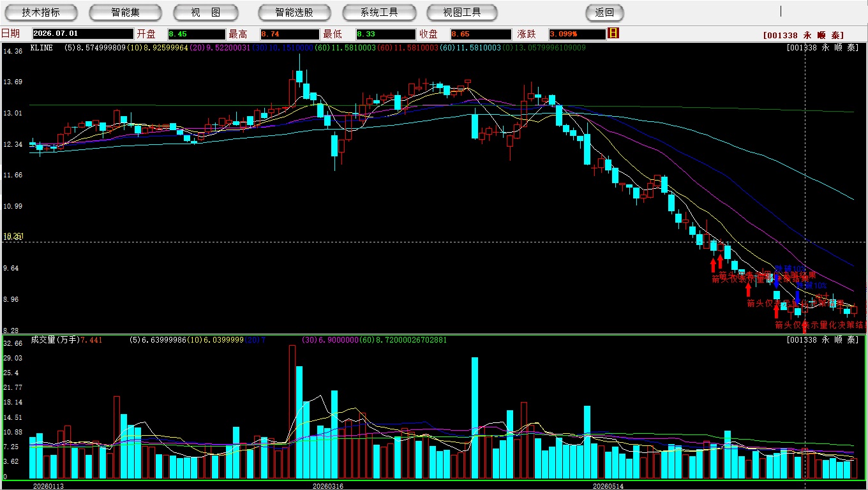868x490 pixels.
Task: Select the 开盘 value field 8.45
Action: click(x=197, y=34)
